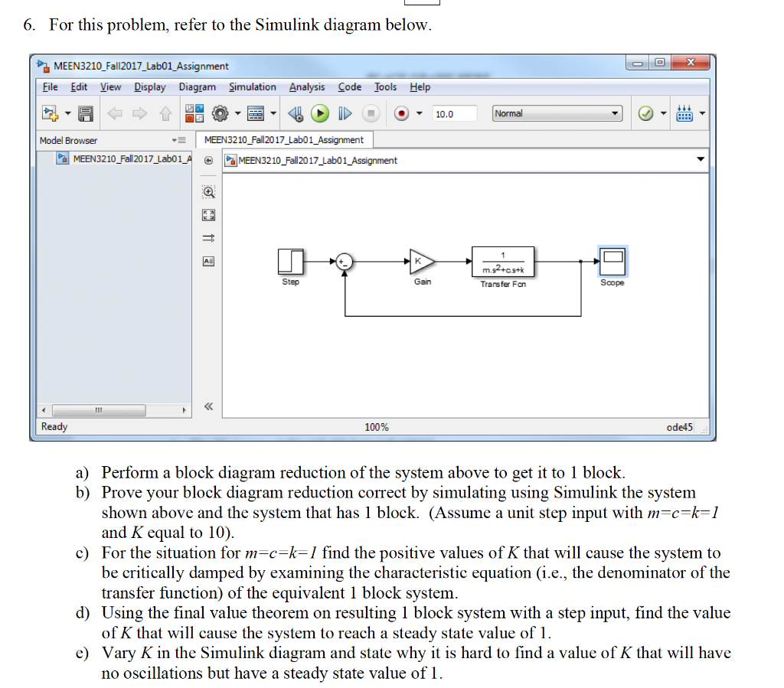Select the Scope block

[612, 261]
